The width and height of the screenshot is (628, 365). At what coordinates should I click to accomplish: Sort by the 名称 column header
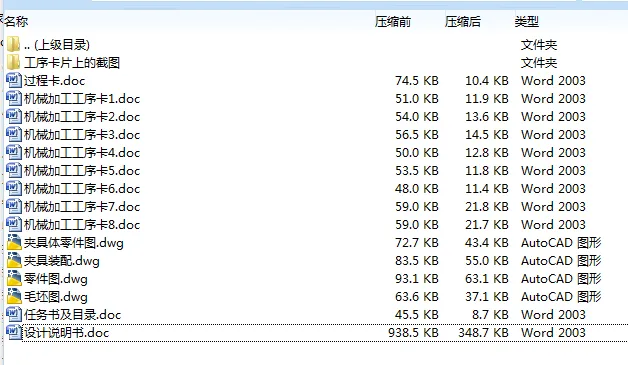pyautogui.click(x=16, y=21)
